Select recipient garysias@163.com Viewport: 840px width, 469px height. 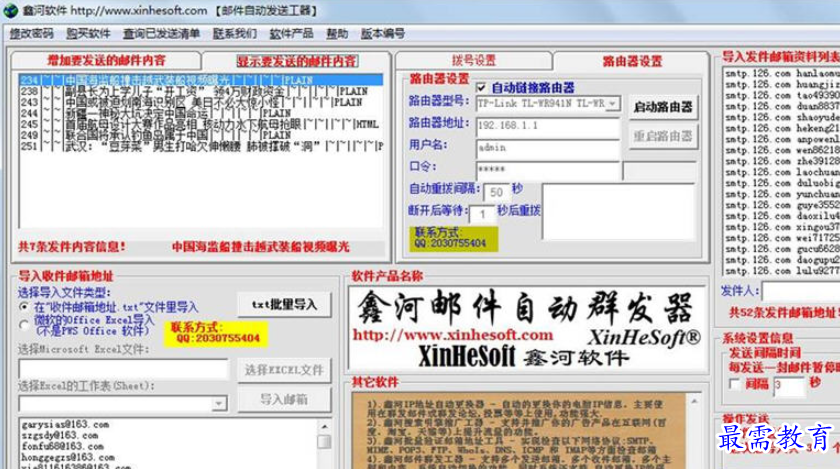coord(65,424)
